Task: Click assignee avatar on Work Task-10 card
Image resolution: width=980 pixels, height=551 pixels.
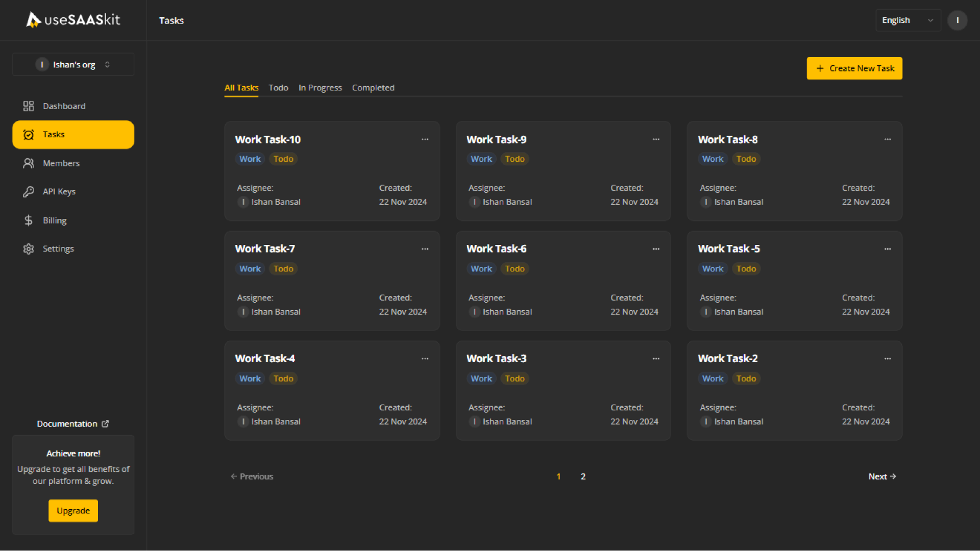Action: (x=243, y=202)
